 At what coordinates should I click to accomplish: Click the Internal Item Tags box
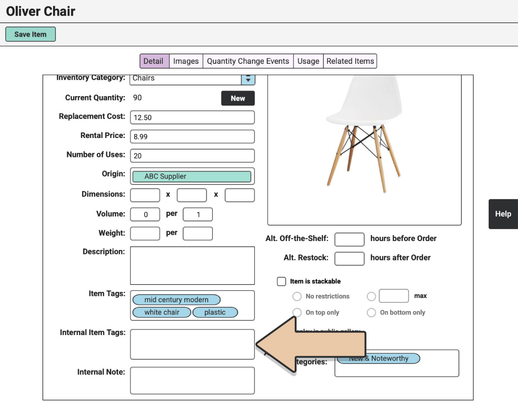(192, 344)
